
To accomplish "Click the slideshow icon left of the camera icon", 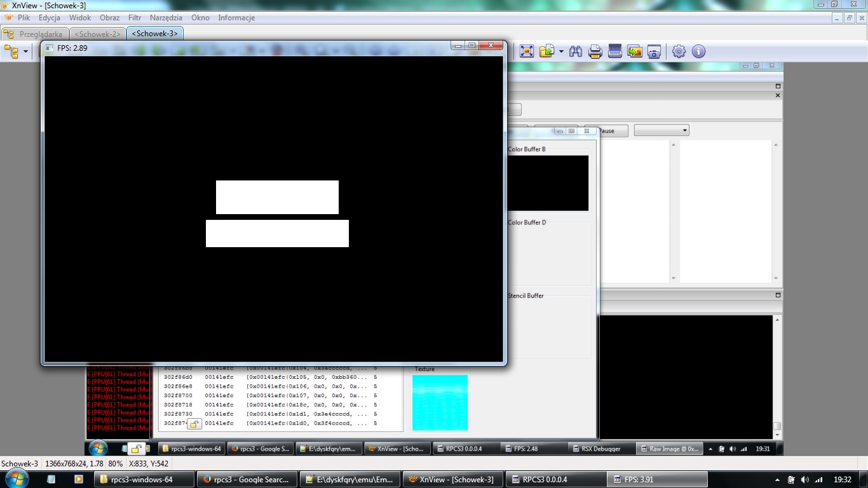I will click(634, 51).
